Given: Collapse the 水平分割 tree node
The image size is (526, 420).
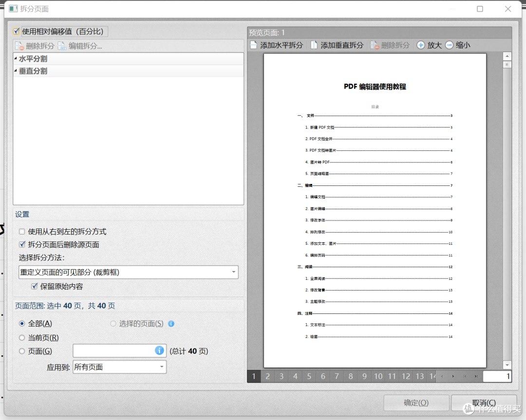Looking at the screenshot, I should coord(16,58).
